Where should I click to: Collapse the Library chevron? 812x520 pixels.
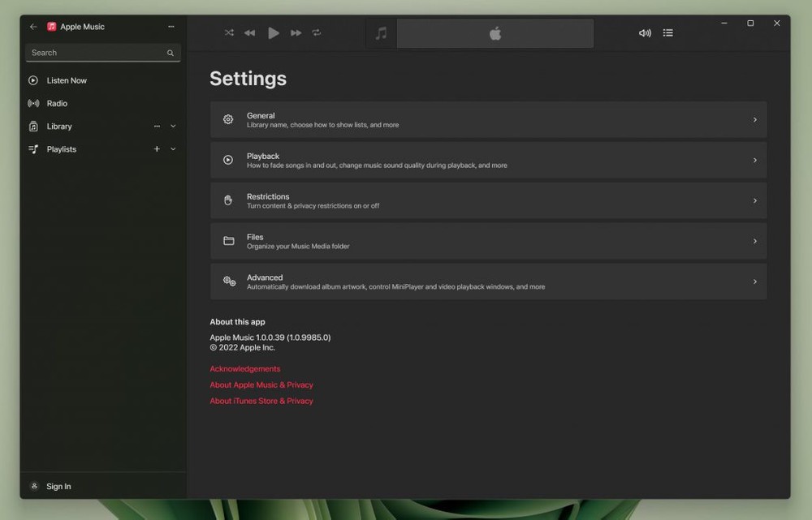tap(173, 127)
